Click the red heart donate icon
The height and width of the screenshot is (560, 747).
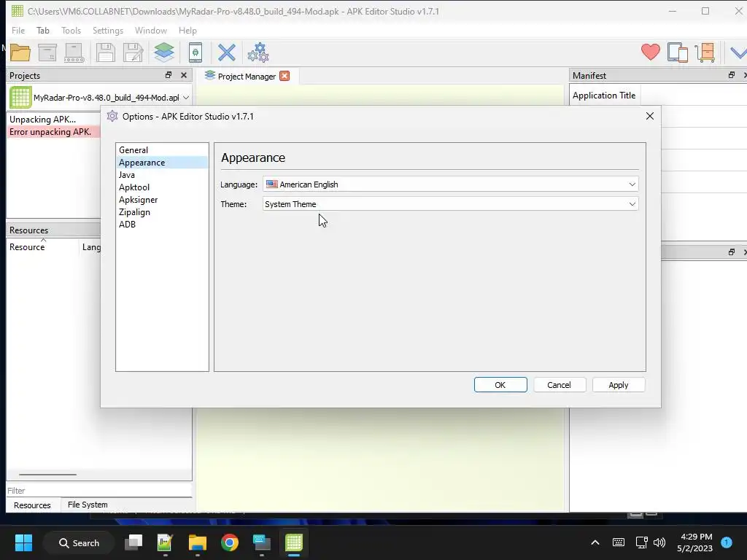pos(650,52)
